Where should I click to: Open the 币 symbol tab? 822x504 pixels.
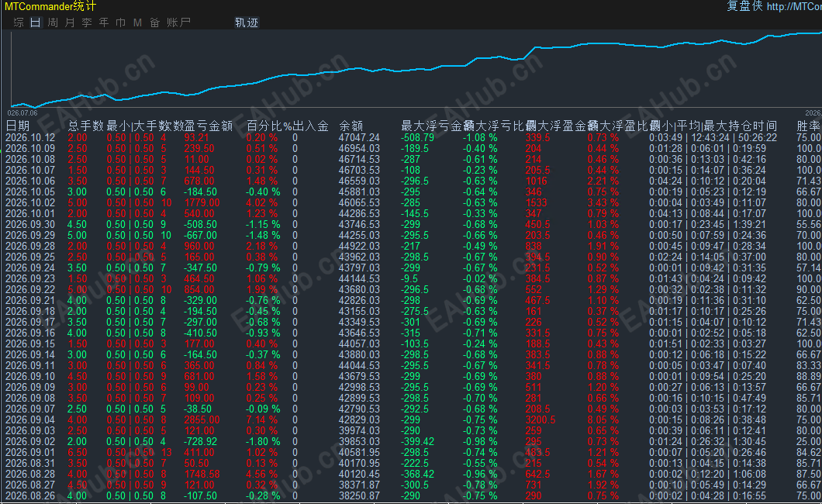click(x=120, y=22)
